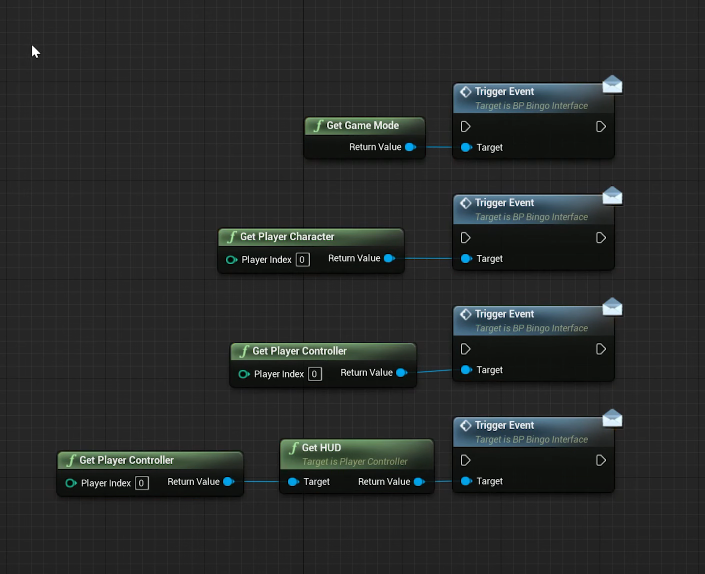This screenshot has height=574, width=705.
Task: Click exec output pin of bottommost Trigger Event node
Action: (x=600, y=461)
